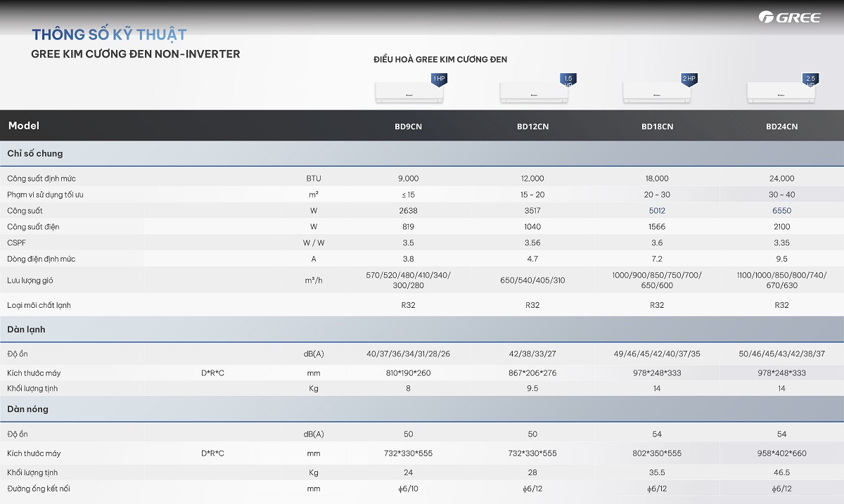Collapse the Dàn lạnh section header
Viewport: 844px width, 504px height.
pos(422,329)
